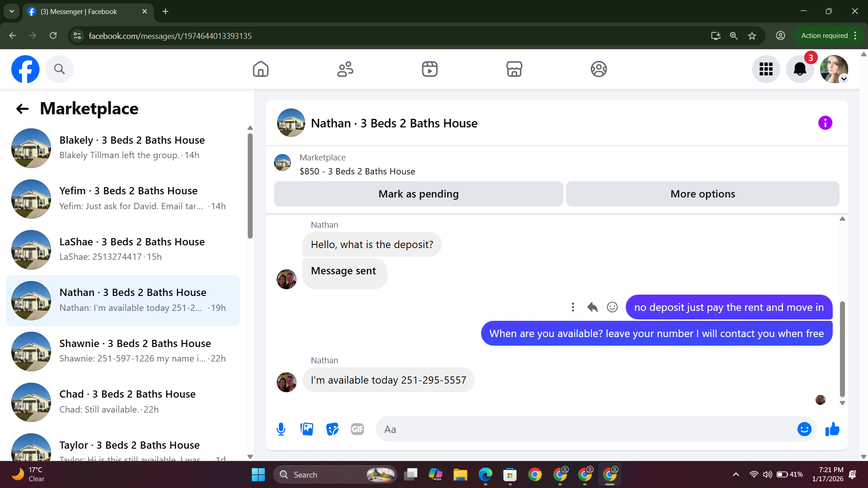Click the voice clip microphone icon
868x488 pixels.
click(281, 429)
